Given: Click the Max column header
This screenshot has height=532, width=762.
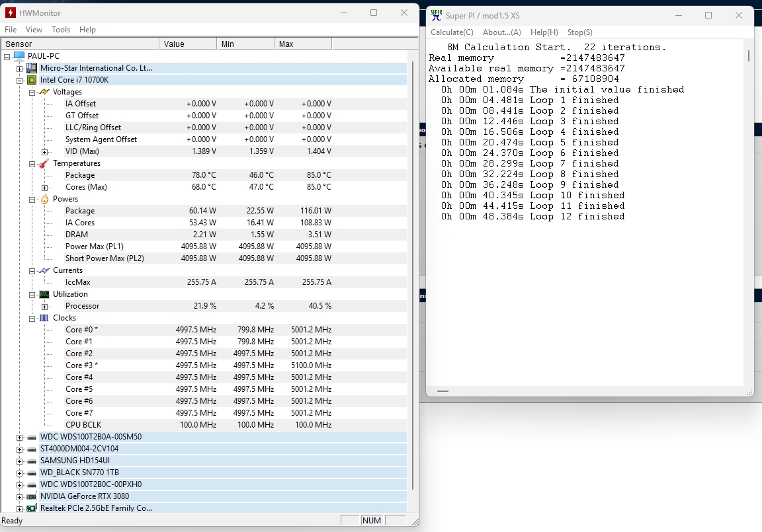Looking at the screenshot, I should coord(302,44).
